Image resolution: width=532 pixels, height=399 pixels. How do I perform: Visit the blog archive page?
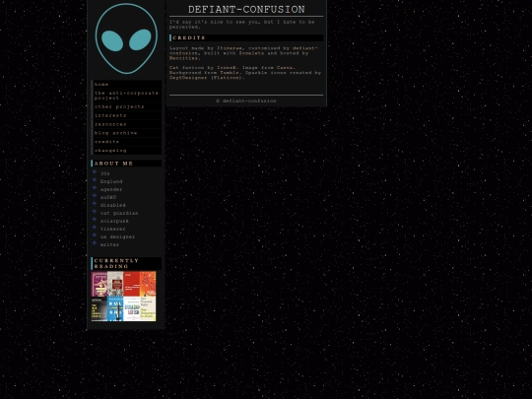point(126,133)
